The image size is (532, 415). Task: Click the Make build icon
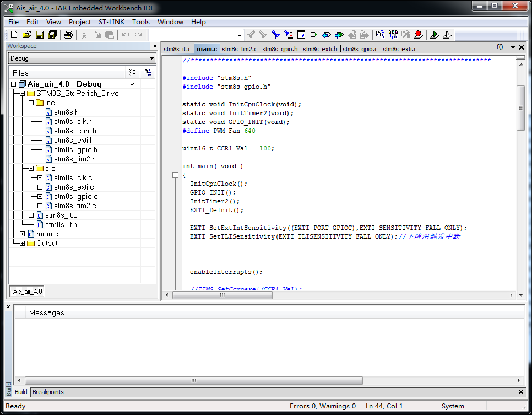tap(393, 35)
